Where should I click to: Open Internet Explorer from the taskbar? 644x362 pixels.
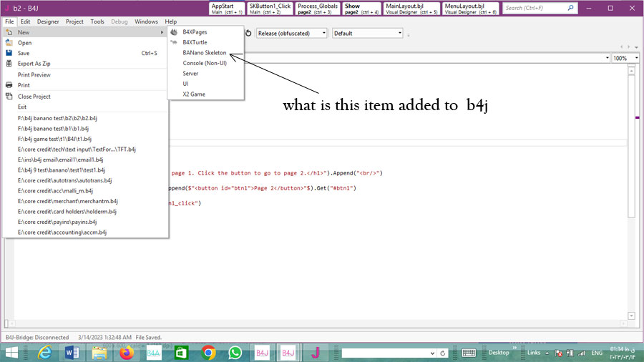44,353
